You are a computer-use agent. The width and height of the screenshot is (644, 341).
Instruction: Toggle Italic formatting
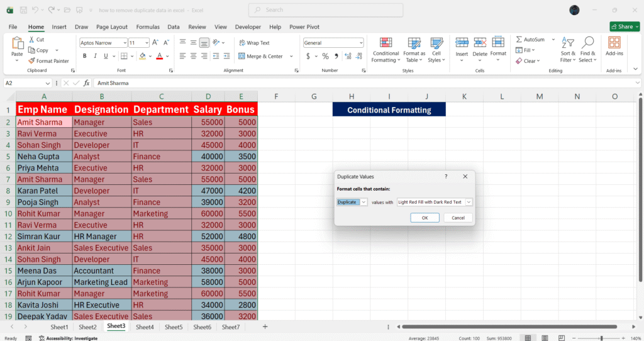coord(96,56)
